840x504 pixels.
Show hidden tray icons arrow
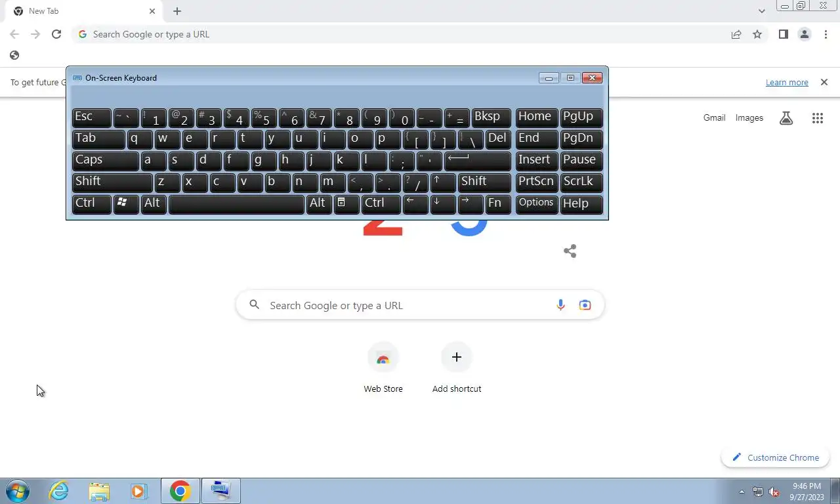click(742, 492)
